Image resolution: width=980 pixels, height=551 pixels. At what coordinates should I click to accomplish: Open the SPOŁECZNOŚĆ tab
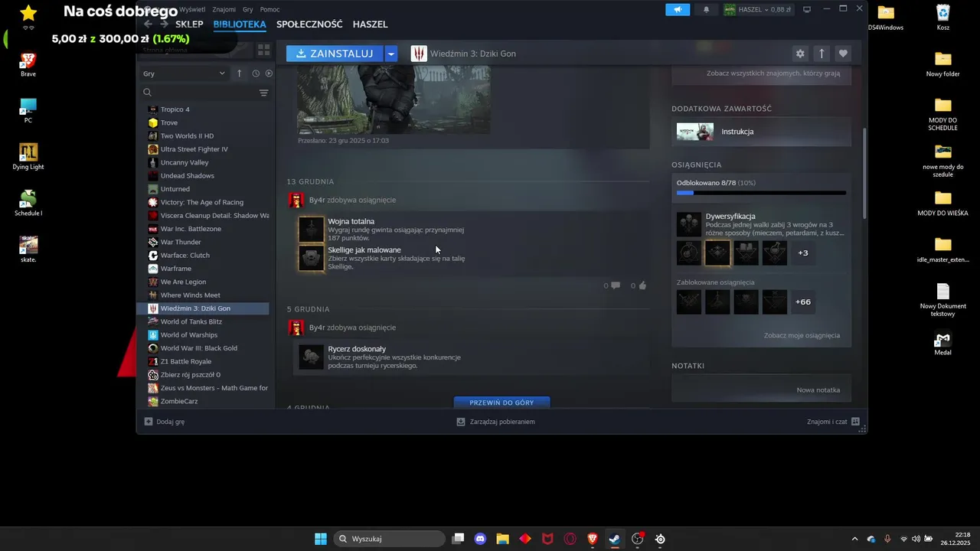click(x=309, y=24)
